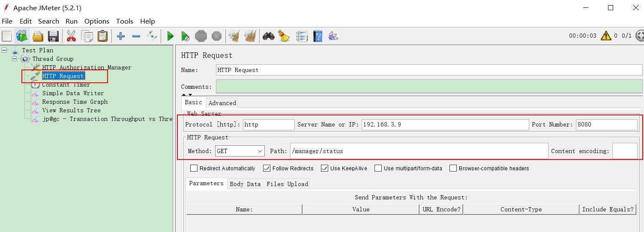Image resolution: width=644 pixels, height=232 pixels.
Task: Click the Content encoding field
Action: [x=625, y=151]
